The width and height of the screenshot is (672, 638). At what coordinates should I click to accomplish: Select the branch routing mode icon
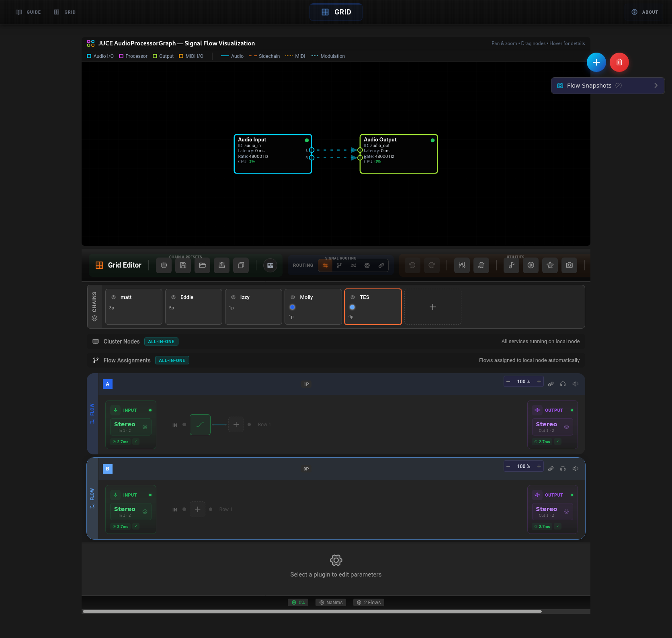point(340,265)
